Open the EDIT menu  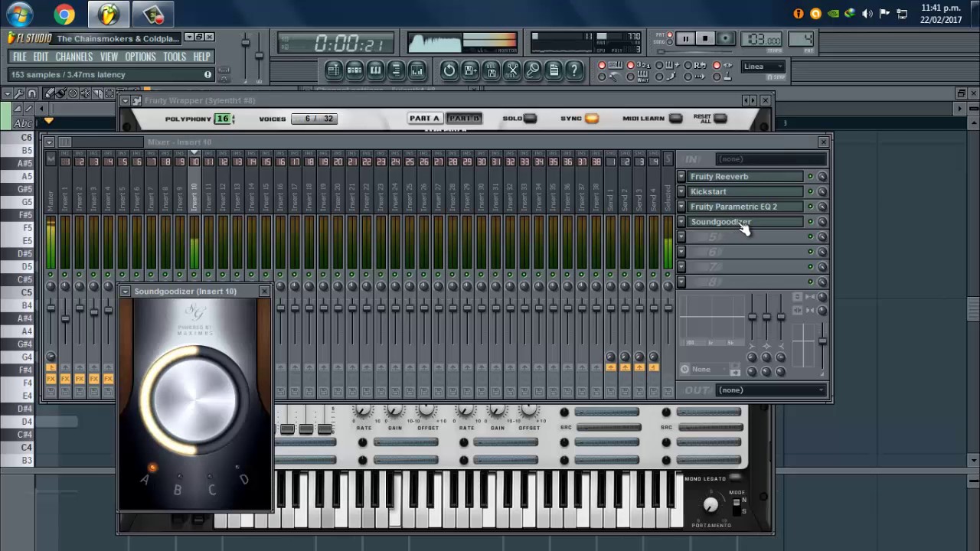coord(41,57)
